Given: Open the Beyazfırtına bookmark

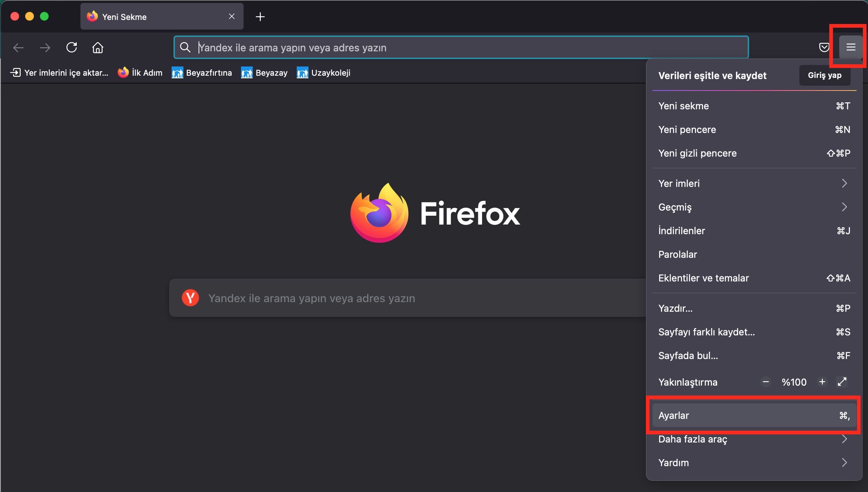Looking at the screenshot, I should pyautogui.click(x=202, y=73).
